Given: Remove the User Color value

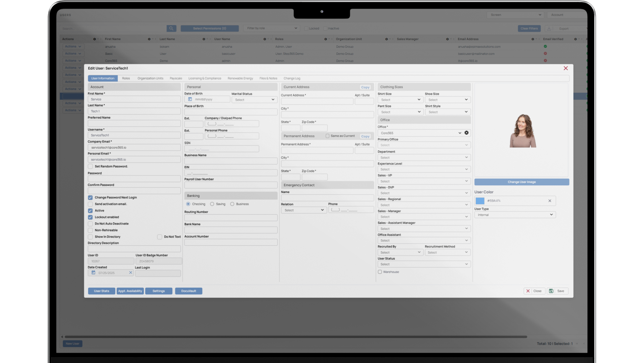Looking at the screenshot, I should 550,201.
